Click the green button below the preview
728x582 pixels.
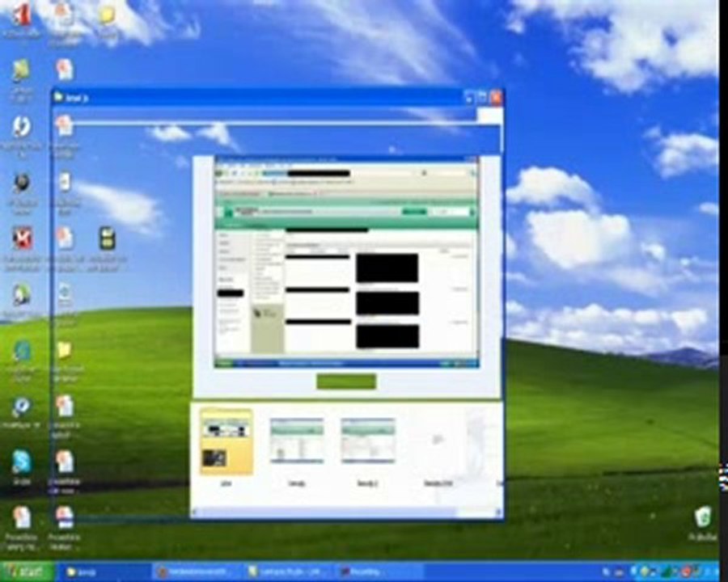(x=346, y=382)
